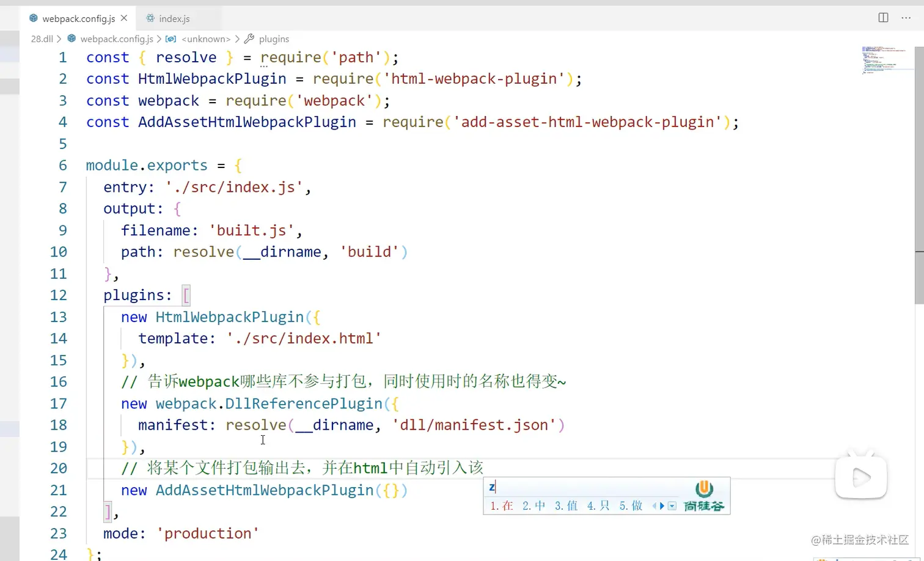Expand the IME candidate dropdown box
Viewport: 924px width, 561px height.
[x=672, y=506]
